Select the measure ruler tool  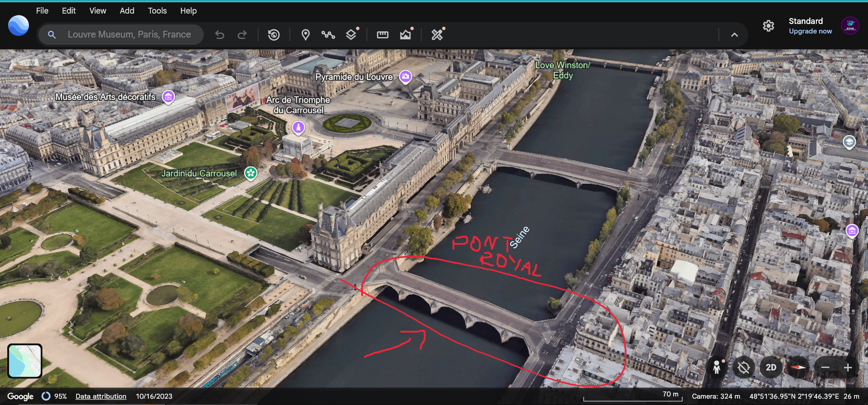[383, 35]
